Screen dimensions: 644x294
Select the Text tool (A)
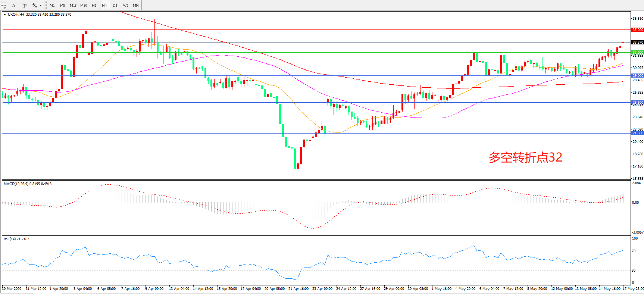point(14,5)
